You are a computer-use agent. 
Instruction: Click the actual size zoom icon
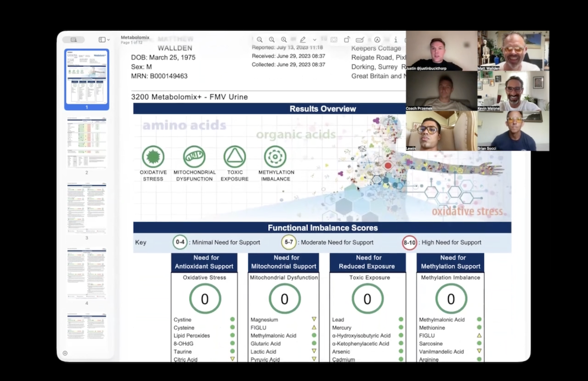(x=272, y=39)
